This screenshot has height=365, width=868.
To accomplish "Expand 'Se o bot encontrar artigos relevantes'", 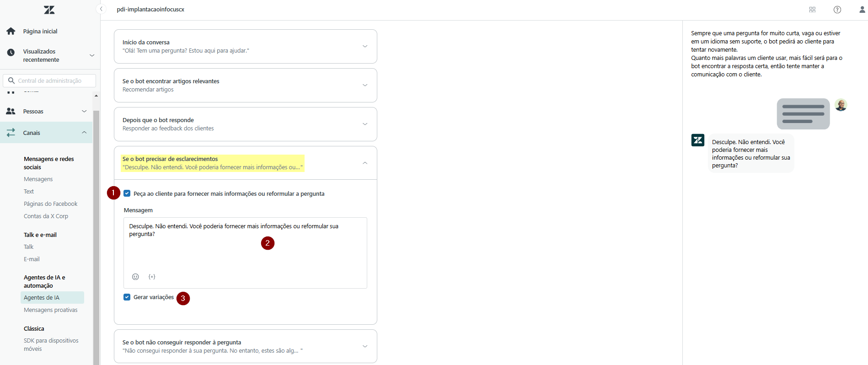I will coord(364,85).
